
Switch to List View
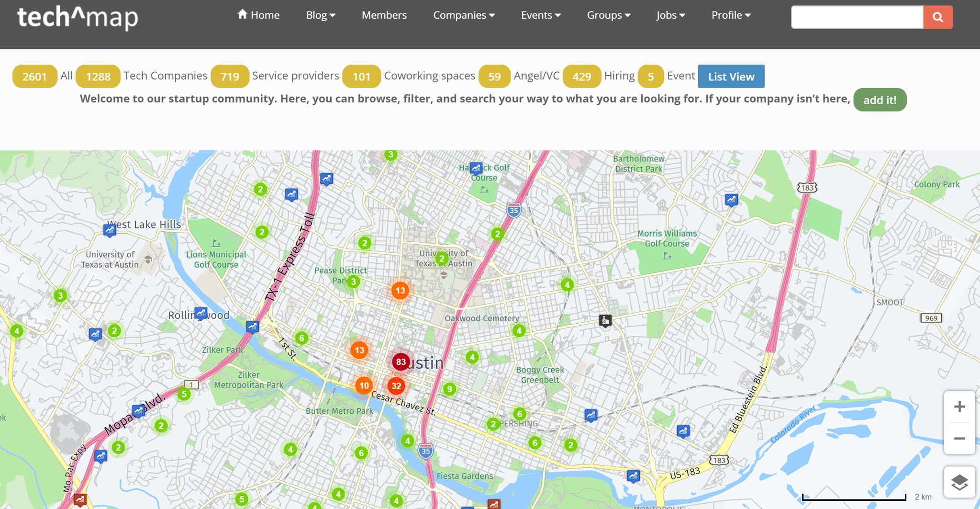tap(731, 76)
